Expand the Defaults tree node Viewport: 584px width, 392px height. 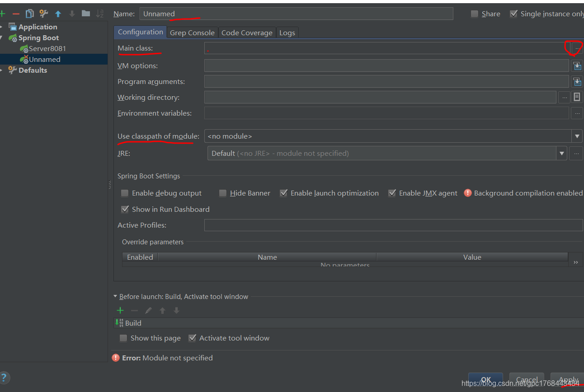click(2, 70)
